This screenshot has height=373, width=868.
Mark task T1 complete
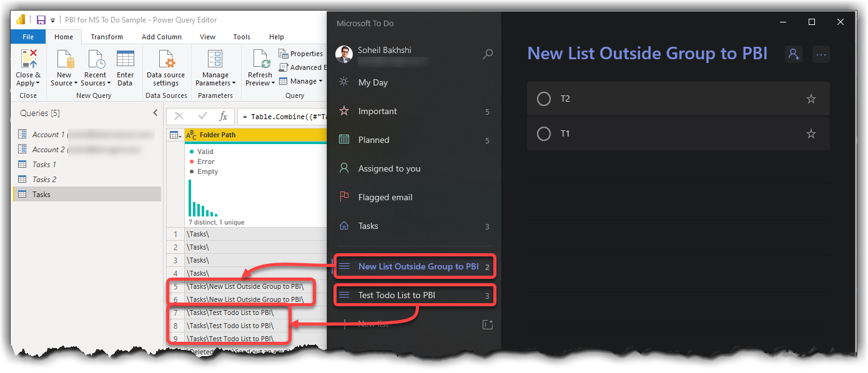coord(544,133)
